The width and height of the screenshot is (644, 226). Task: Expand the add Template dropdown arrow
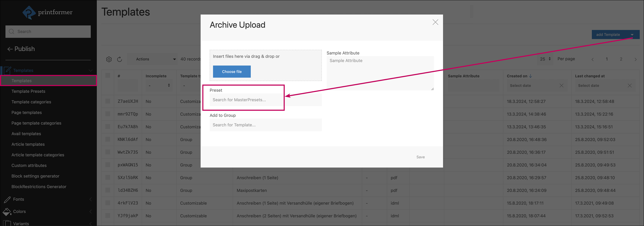(x=632, y=35)
